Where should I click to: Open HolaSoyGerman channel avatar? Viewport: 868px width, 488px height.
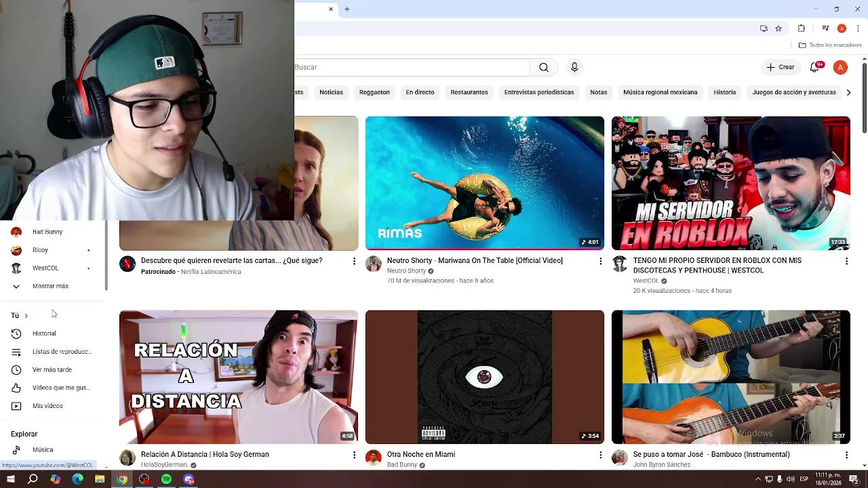127,458
